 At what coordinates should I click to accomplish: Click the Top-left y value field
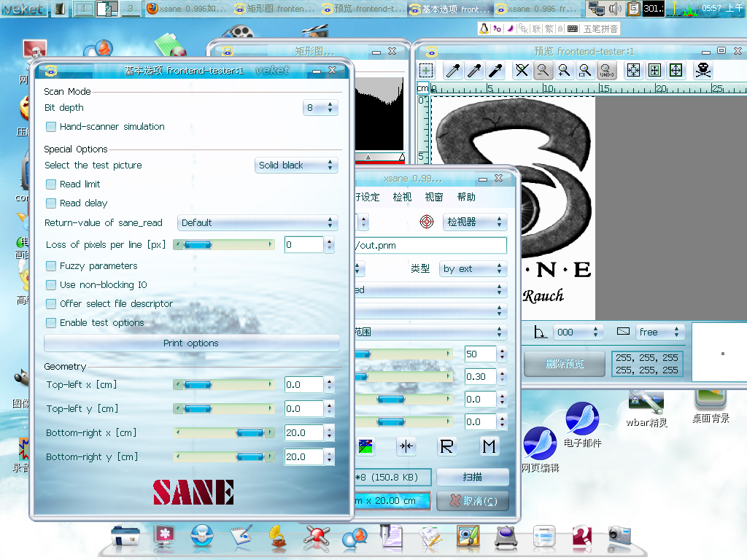304,409
